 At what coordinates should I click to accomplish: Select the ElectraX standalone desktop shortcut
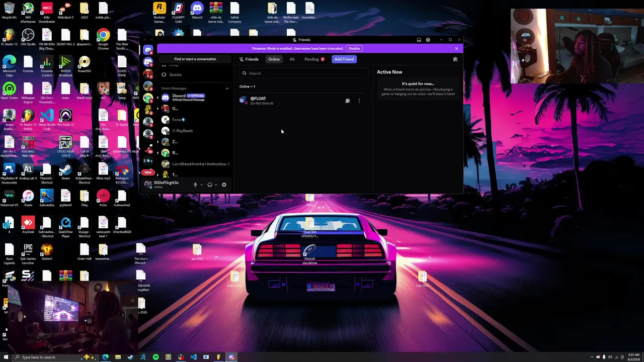tap(309, 255)
